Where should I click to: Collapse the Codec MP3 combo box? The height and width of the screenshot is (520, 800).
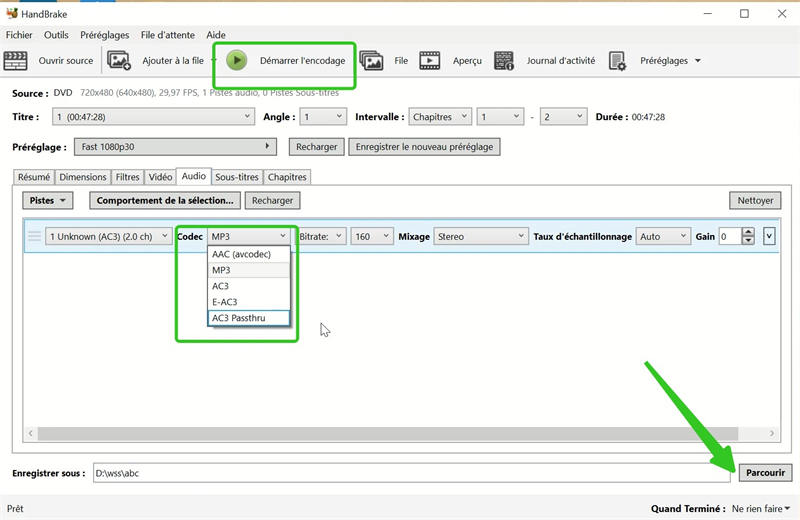pyautogui.click(x=249, y=236)
